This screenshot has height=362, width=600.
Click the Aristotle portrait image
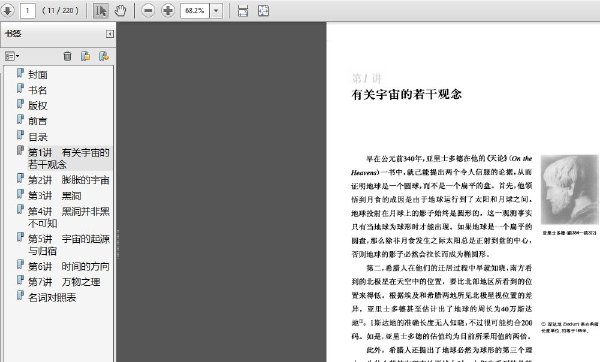(569, 189)
